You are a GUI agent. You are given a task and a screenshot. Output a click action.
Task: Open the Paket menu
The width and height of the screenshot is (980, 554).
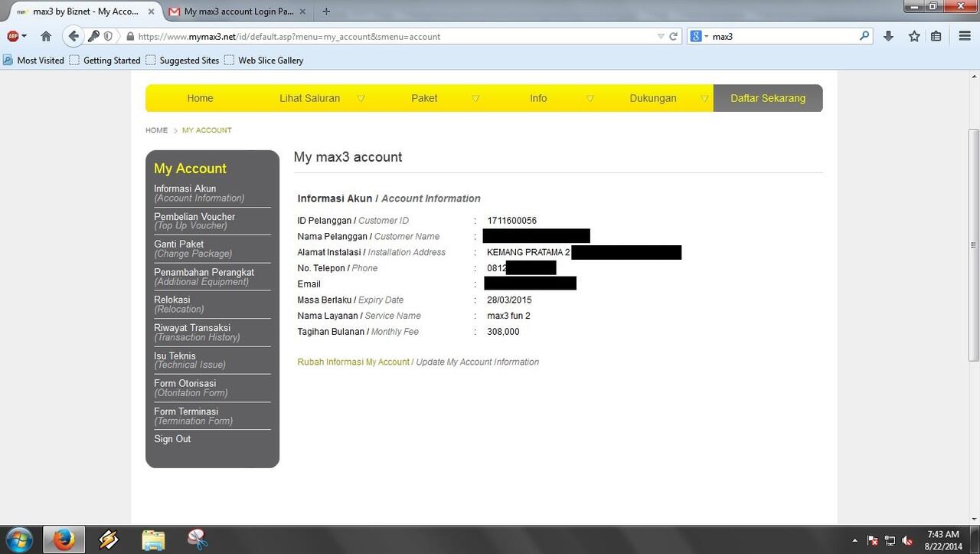coord(424,98)
